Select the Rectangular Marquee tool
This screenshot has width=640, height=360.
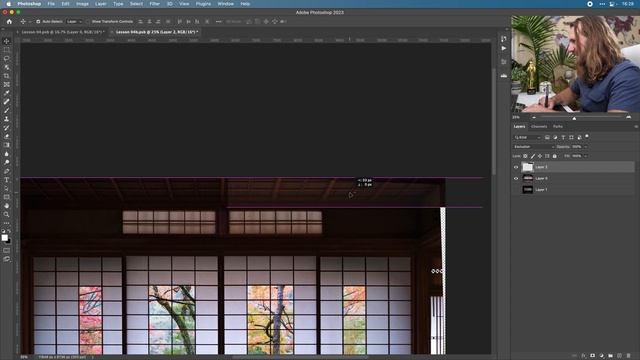7,50
